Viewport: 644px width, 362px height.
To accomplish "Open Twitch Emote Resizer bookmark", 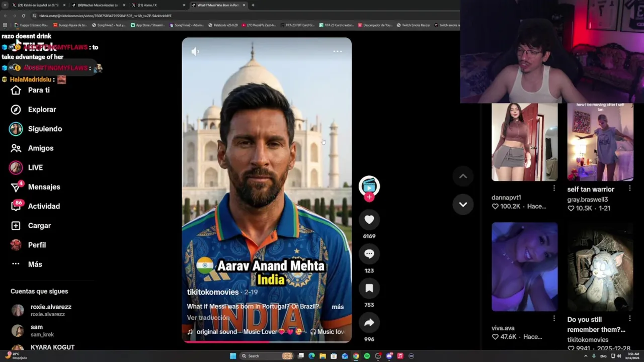I will click(x=414, y=25).
